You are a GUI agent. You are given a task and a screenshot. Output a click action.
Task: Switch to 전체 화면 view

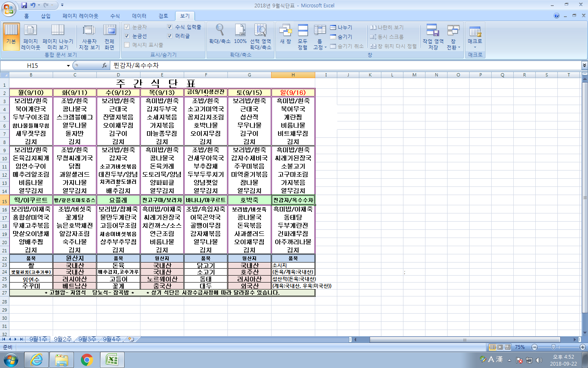pyautogui.click(x=109, y=36)
